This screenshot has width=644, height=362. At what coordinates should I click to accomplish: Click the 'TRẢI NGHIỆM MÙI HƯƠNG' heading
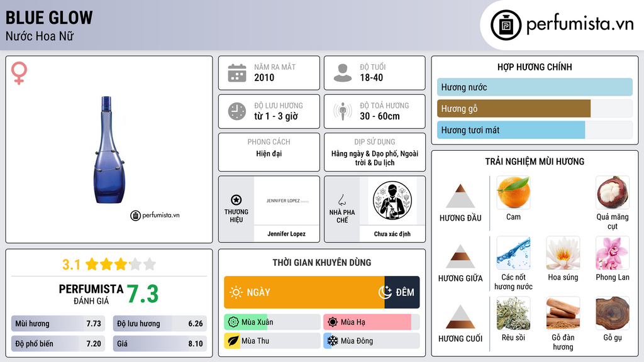pos(535,162)
